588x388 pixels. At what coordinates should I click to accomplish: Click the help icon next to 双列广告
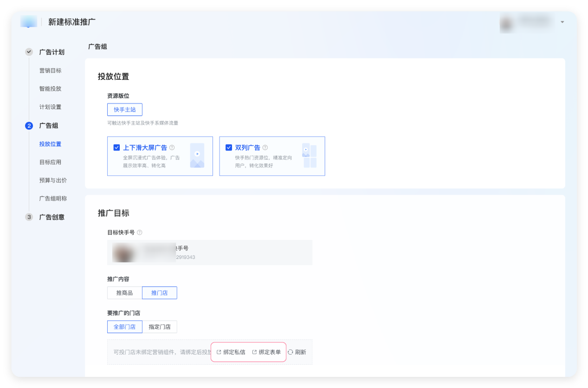(265, 147)
